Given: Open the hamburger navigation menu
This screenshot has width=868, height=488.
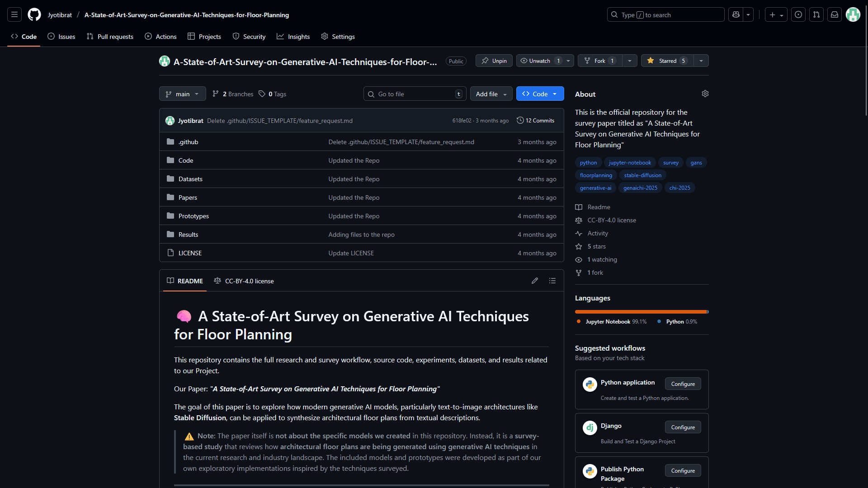Looking at the screenshot, I should click(14, 15).
